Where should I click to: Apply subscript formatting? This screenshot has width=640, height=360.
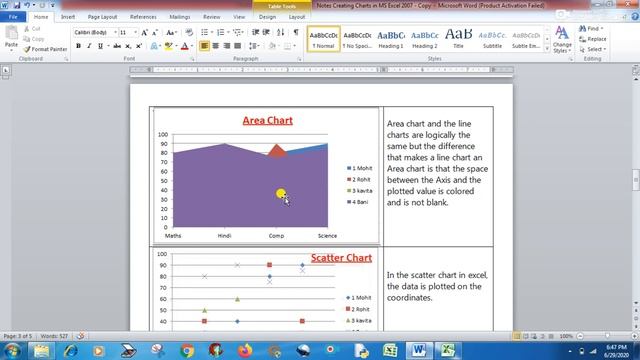(128, 46)
